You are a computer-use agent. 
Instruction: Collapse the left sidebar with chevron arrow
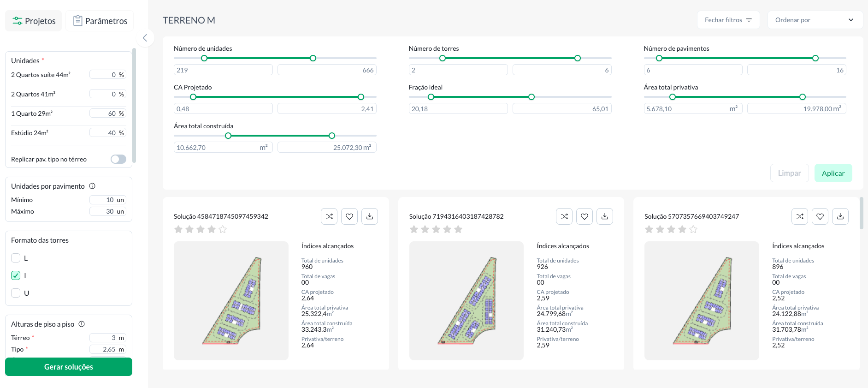[x=145, y=38]
